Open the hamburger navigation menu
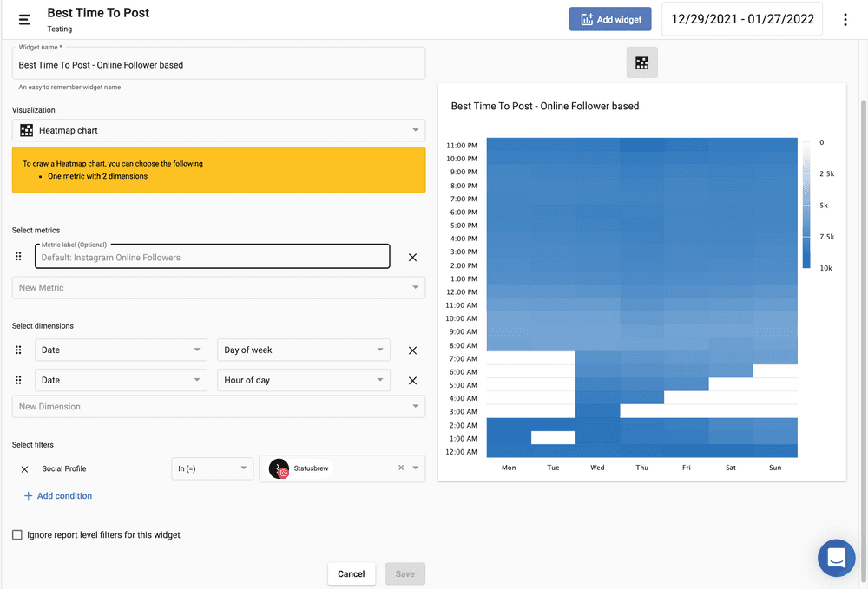Viewport: 868px width, 589px height. click(x=24, y=19)
